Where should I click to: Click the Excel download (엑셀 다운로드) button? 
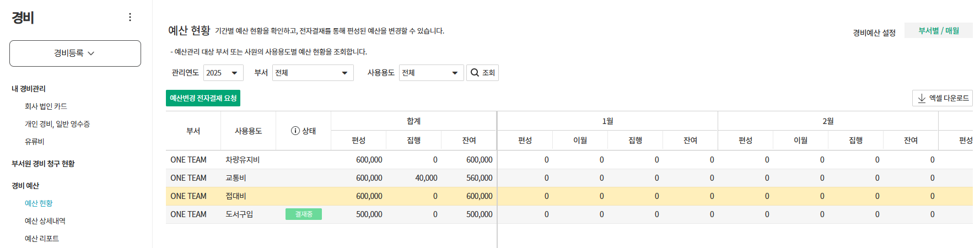[x=943, y=98]
